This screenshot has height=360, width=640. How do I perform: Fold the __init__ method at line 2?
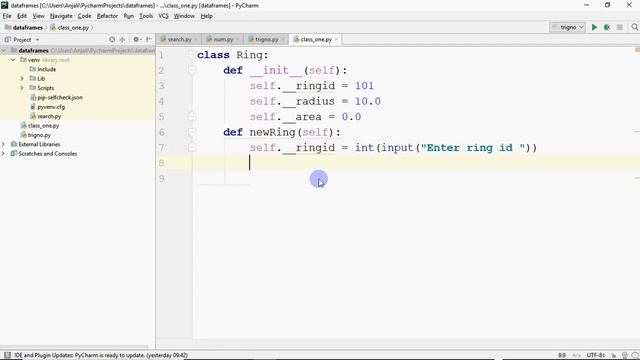pos(192,71)
